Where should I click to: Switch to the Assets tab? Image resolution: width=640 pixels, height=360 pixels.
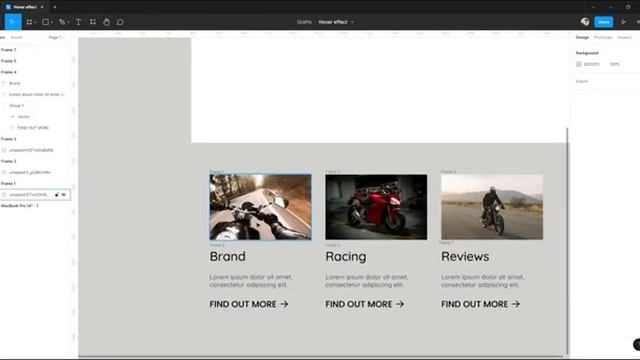[x=17, y=37]
